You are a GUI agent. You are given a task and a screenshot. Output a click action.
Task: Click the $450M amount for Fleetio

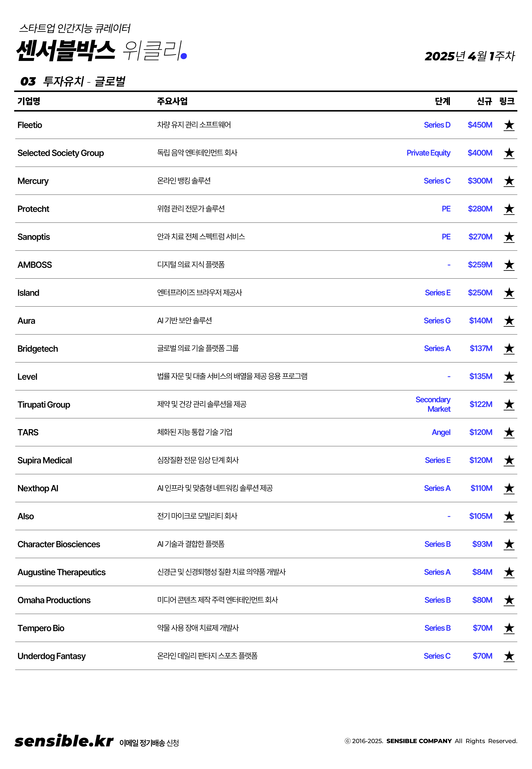(x=480, y=125)
